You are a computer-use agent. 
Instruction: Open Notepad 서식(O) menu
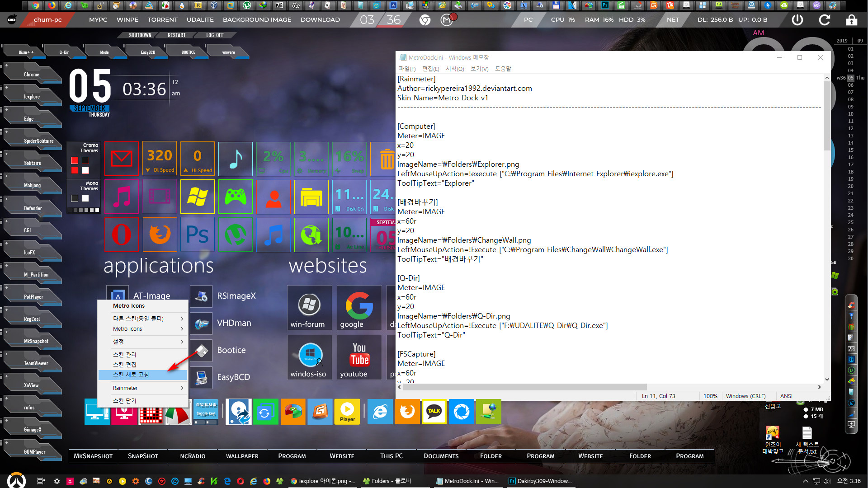pyautogui.click(x=455, y=69)
